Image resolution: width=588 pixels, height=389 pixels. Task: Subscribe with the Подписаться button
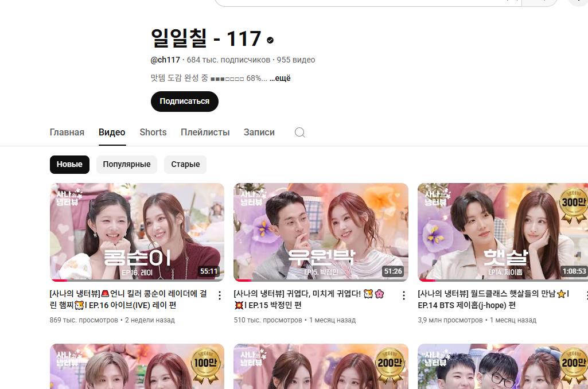[185, 102]
